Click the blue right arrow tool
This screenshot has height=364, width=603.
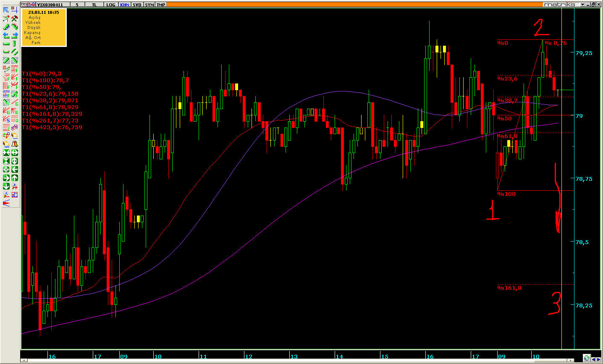15,35
